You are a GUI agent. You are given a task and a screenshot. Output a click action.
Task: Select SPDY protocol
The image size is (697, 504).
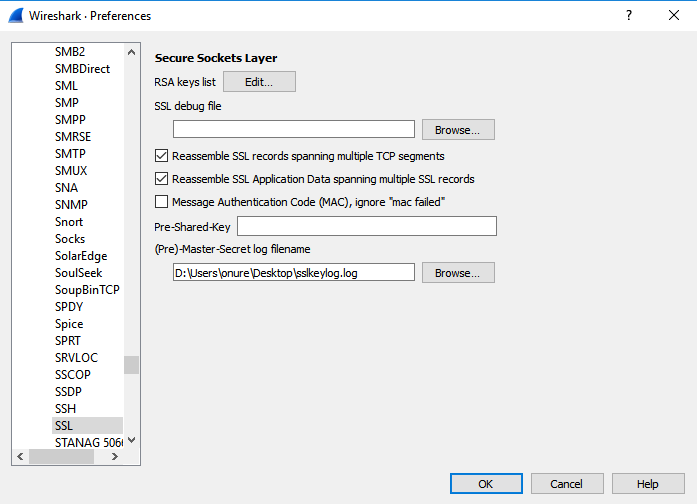[x=69, y=307]
